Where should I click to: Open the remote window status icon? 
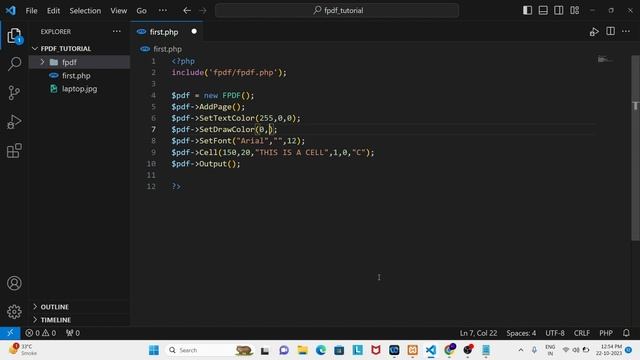coord(10,333)
